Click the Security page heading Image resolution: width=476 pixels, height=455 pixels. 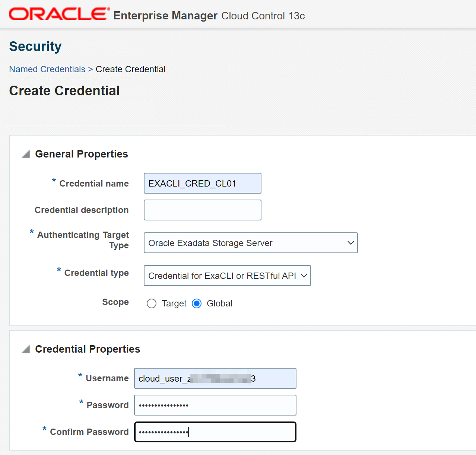[35, 47]
